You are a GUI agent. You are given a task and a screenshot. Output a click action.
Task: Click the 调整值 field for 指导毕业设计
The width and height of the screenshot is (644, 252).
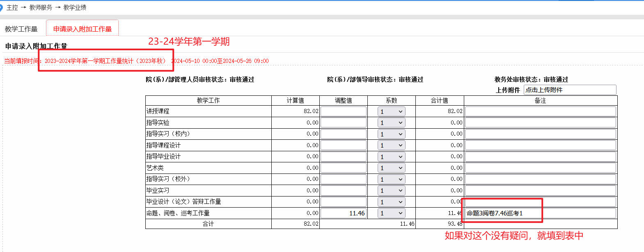(x=344, y=157)
